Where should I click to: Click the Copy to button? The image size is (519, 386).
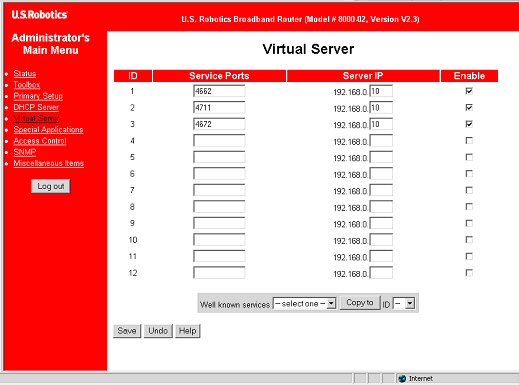pos(360,303)
